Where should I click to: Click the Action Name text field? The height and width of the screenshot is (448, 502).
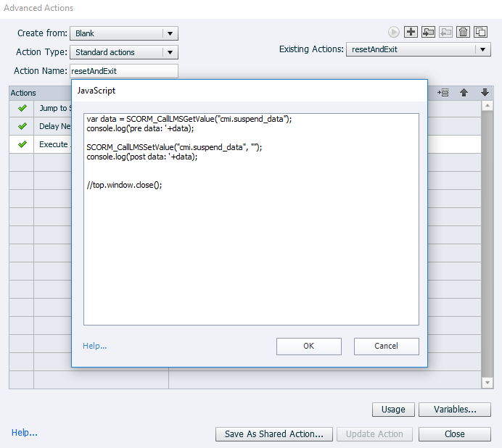pos(123,71)
